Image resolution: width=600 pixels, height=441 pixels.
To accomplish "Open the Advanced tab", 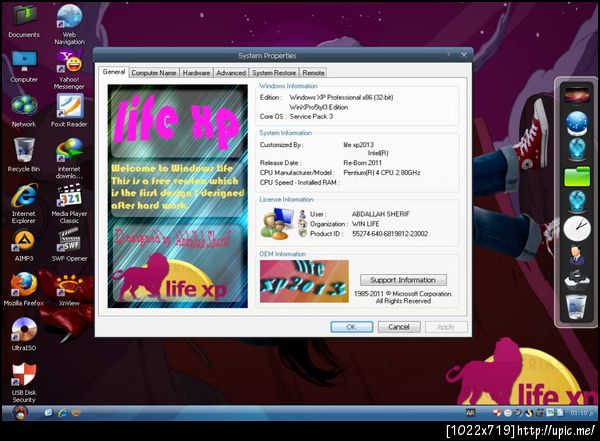I will [231, 73].
